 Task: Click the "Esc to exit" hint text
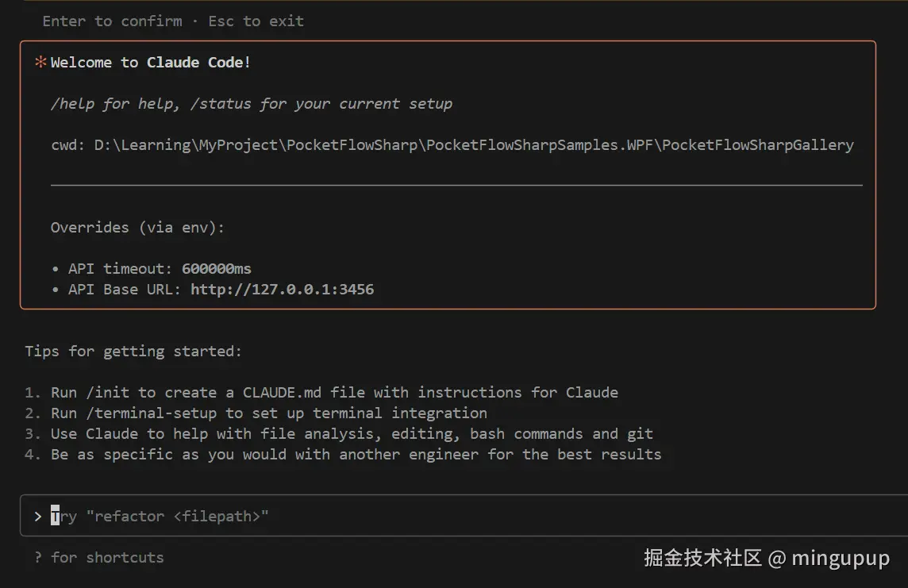256,21
